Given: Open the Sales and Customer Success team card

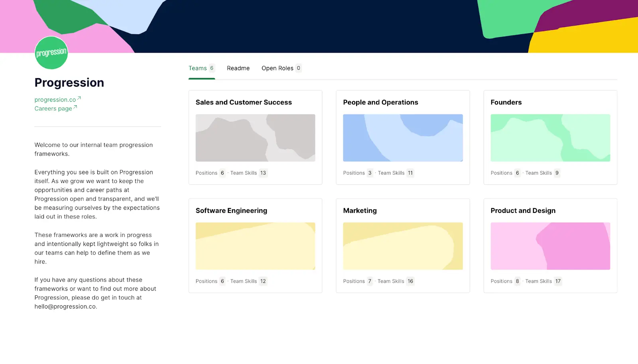Looking at the screenshot, I should click(255, 138).
